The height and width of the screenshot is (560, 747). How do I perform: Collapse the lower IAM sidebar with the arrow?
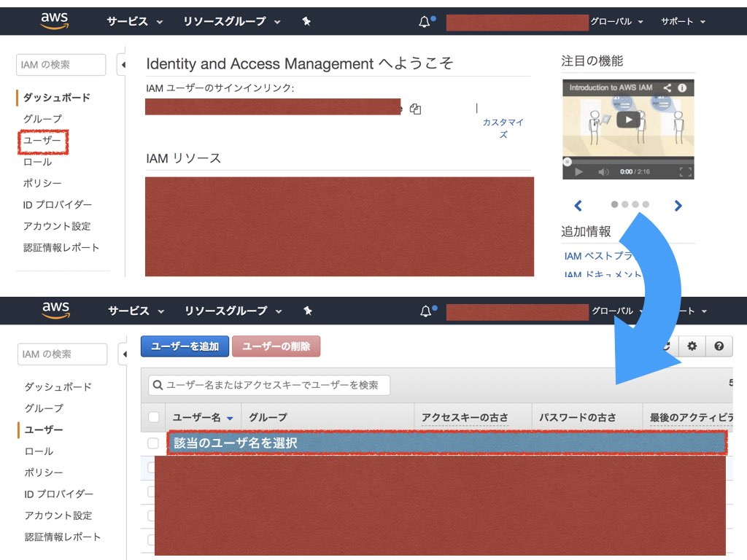click(x=125, y=354)
